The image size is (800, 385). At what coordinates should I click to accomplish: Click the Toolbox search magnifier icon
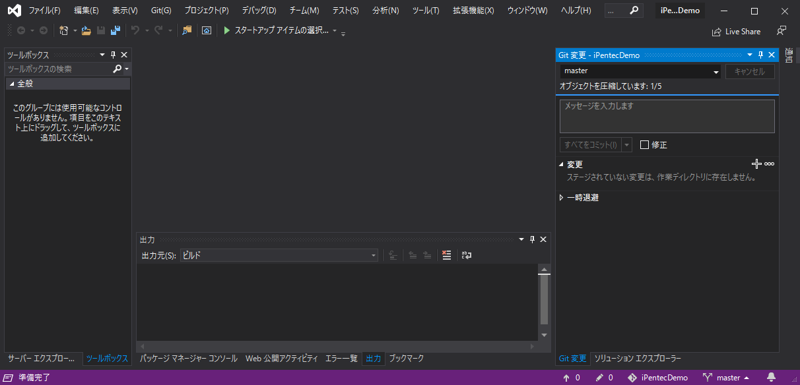[117, 69]
